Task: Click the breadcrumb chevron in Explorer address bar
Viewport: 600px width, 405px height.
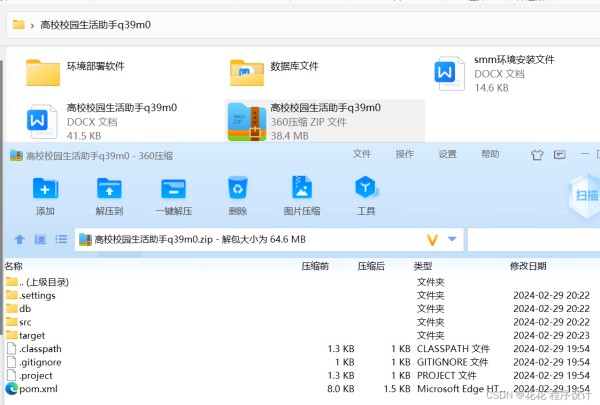Action: tap(32, 26)
